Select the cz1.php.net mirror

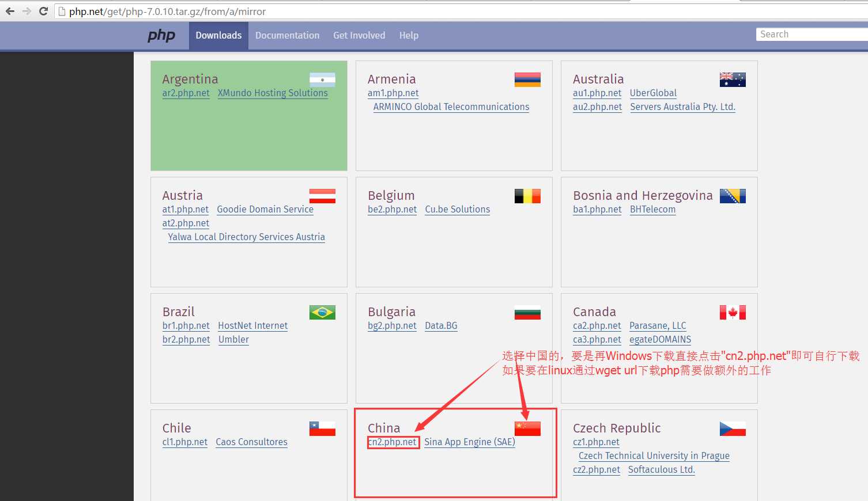pos(596,442)
